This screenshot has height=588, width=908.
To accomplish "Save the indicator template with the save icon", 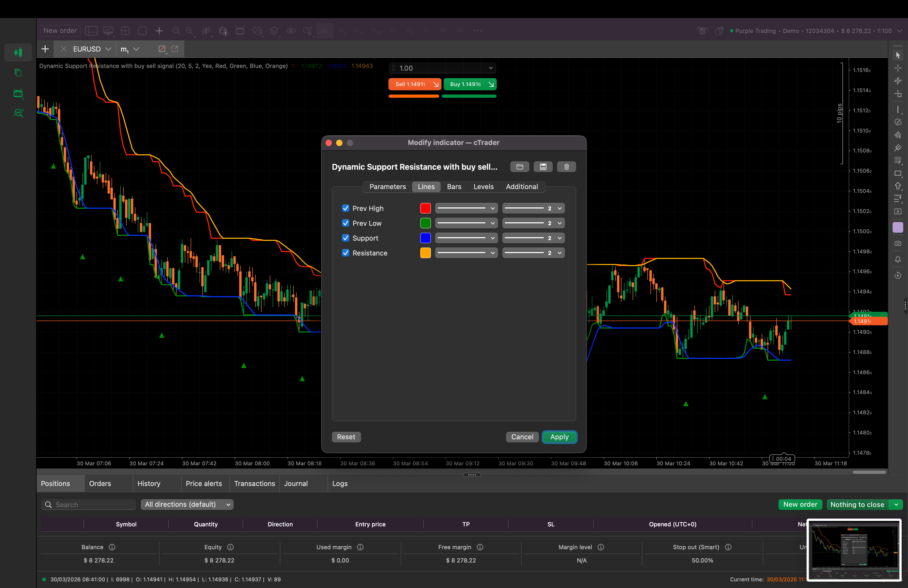I will click(543, 167).
